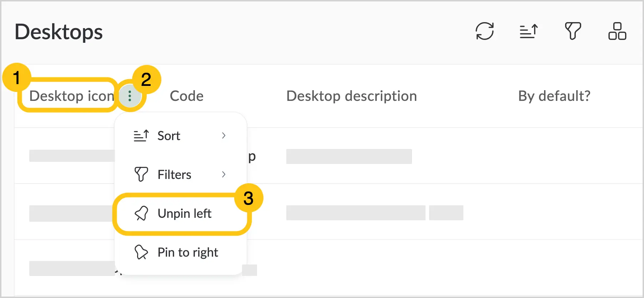
Task: Click the sort icon in the context menu
Action: point(141,136)
